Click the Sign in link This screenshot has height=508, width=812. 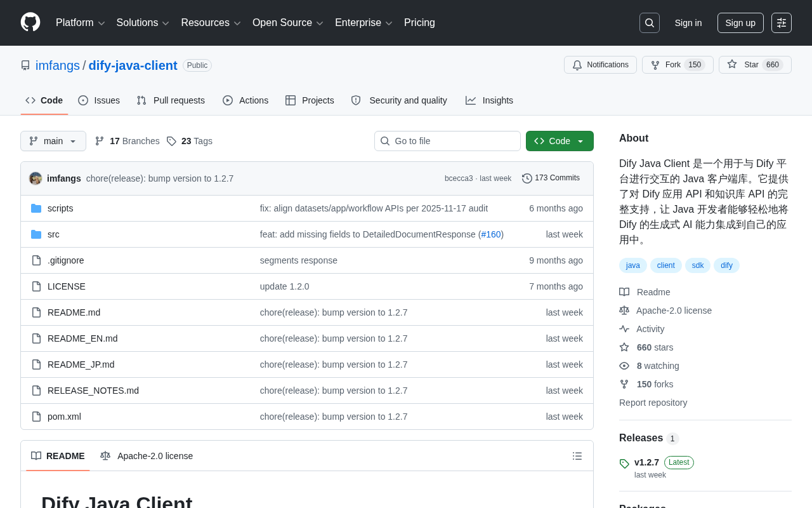click(x=688, y=23)
